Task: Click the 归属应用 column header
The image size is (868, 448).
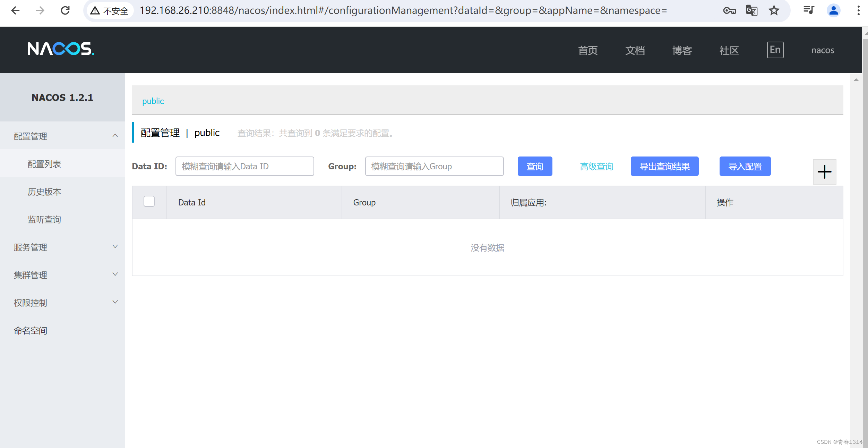Action: [602, 202]
